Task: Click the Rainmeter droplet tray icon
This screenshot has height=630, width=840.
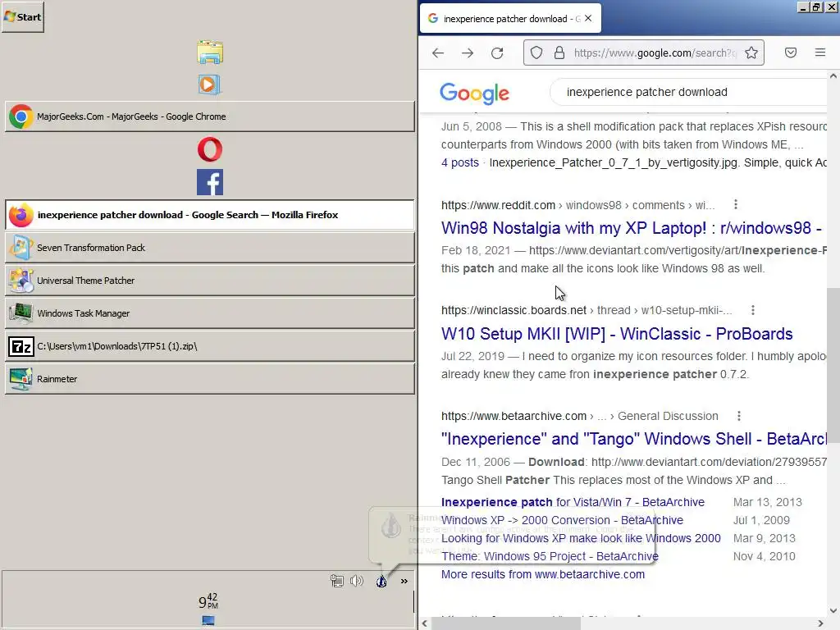Action: click(x=381, y=582)
